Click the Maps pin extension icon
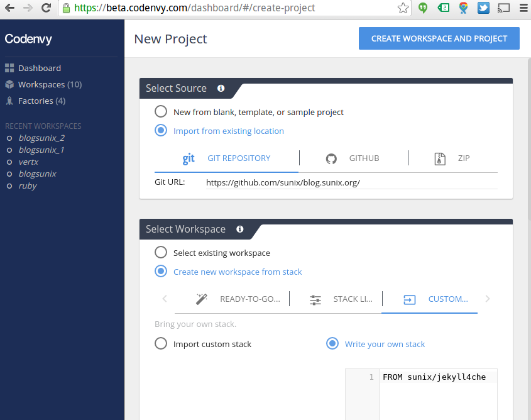 click(x=463, y=8)
